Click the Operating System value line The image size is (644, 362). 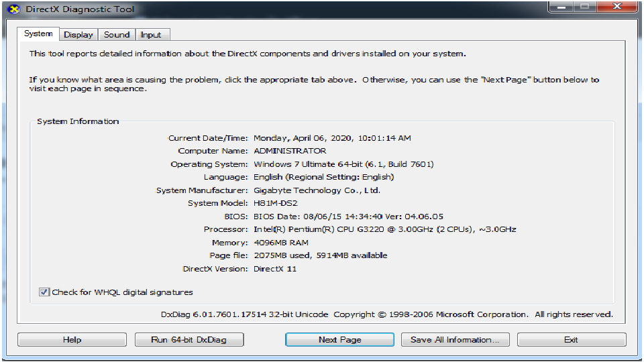(343, 164)
